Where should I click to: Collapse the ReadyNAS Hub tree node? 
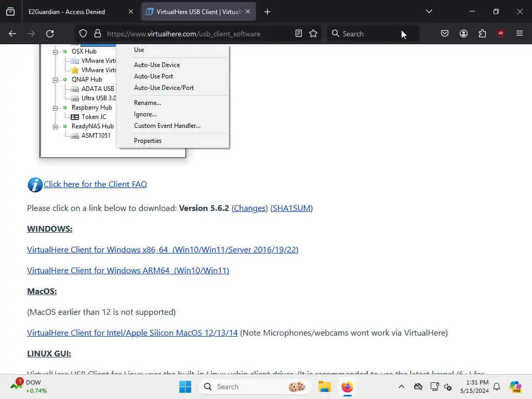[x=55, y=127]
